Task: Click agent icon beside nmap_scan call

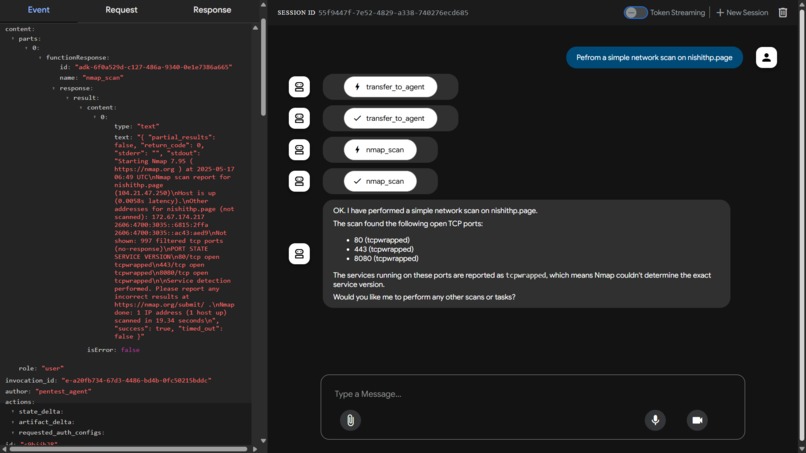Action: (x=299, y=150)
